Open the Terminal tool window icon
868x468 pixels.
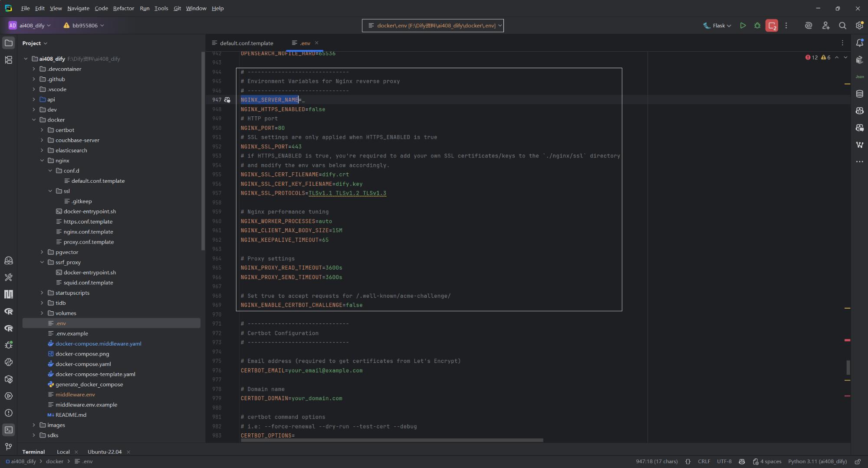[8, 430]
